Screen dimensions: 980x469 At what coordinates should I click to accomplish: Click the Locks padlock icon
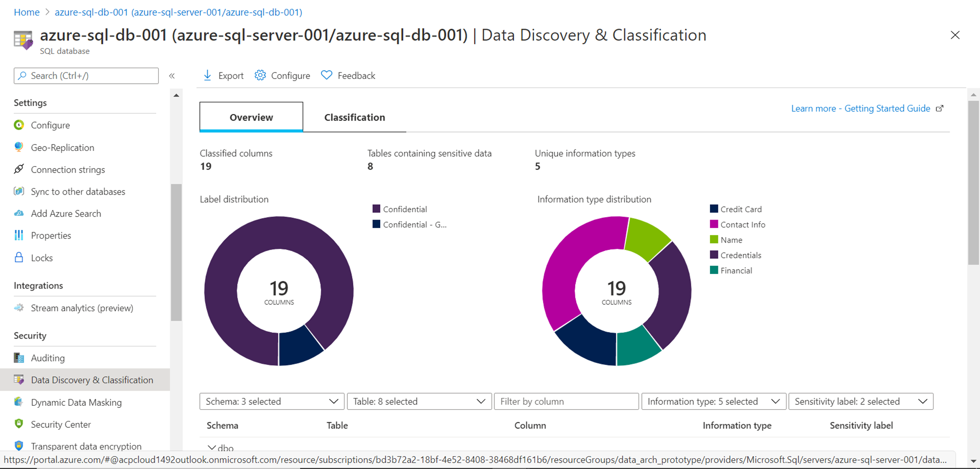tap(19, 257)
